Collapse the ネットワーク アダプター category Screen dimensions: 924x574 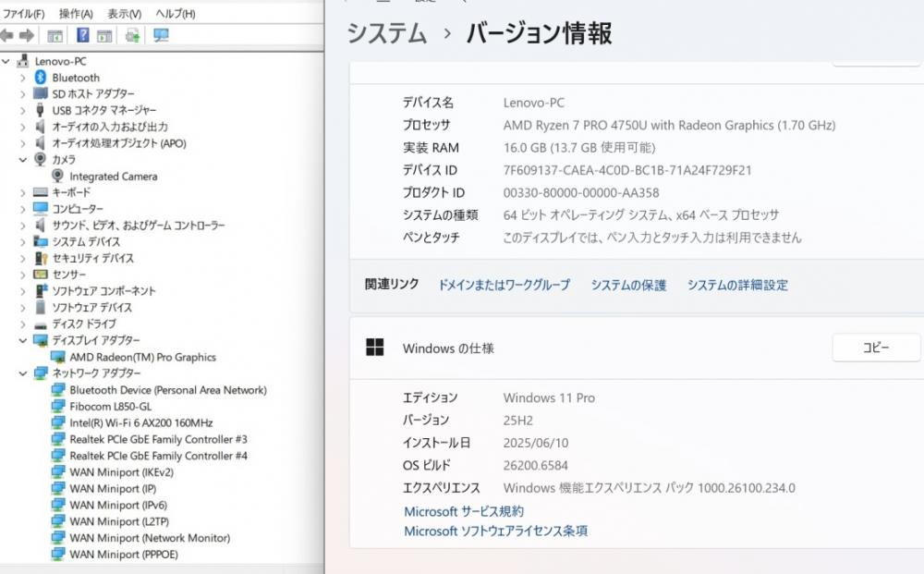pos(23,373)
